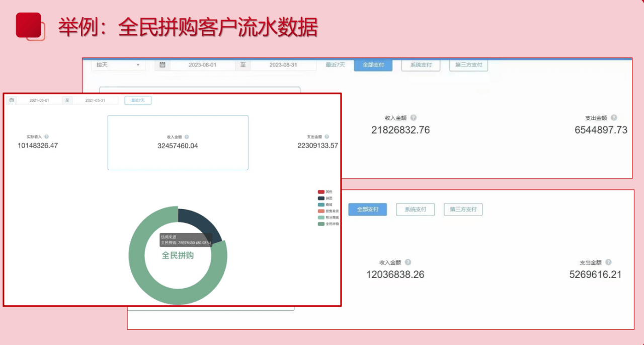Select the 全部支付 tab at the top
The width and height of the screenshot is (644, 345).
point(373,65)
